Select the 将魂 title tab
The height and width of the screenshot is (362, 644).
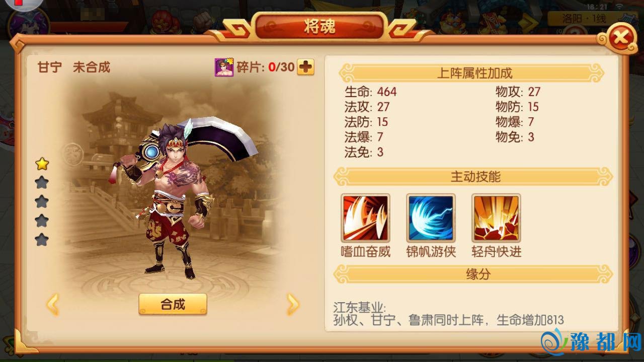coord(320,27)
